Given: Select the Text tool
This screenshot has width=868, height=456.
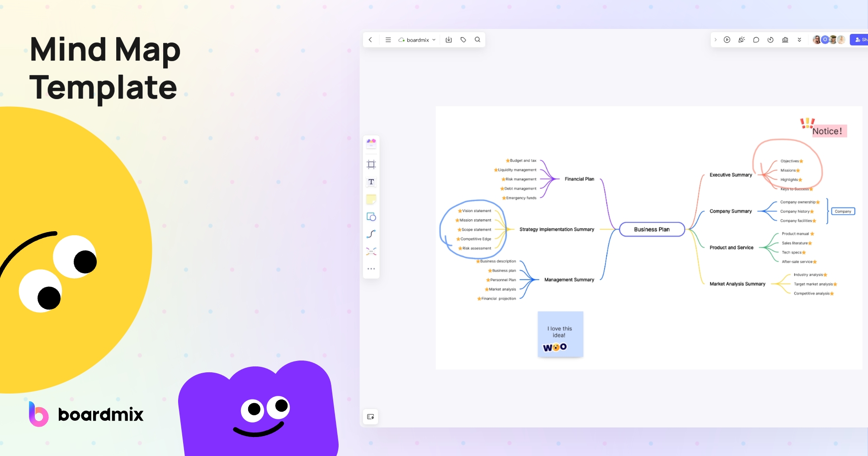Looking at the screenshot, I should click(371, 182).
